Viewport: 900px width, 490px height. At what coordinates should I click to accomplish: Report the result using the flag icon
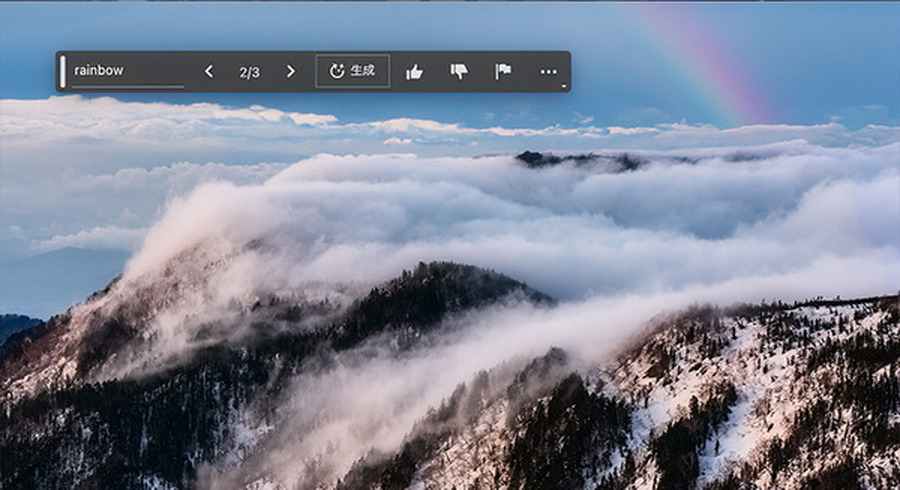503,71
